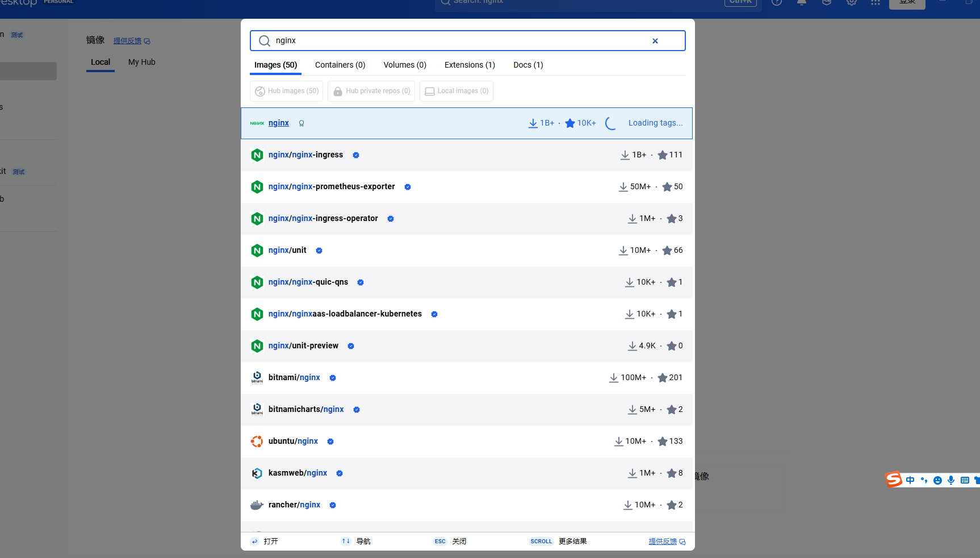Select kasmweb/nginx result
Viewport: 980px width, 558px height.
[467, 473]
